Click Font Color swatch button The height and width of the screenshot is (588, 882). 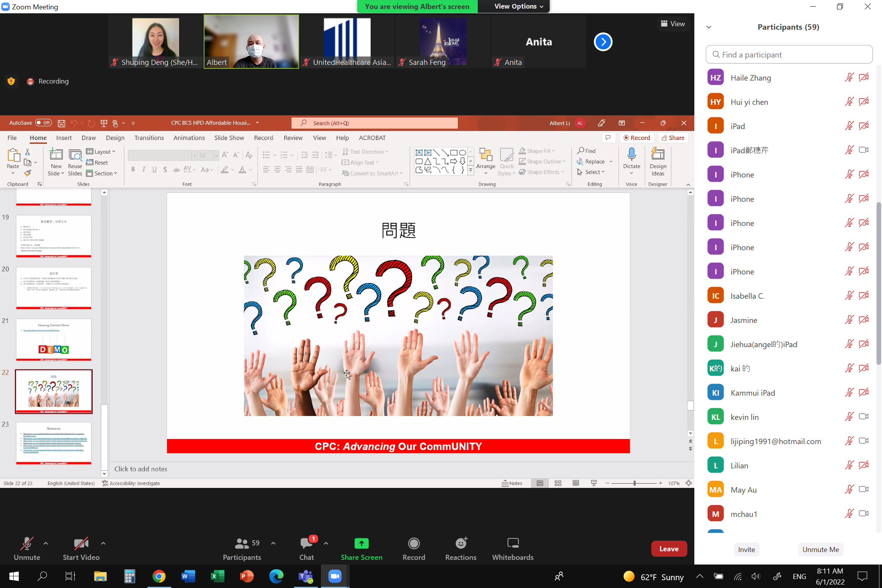pos(242,169)
